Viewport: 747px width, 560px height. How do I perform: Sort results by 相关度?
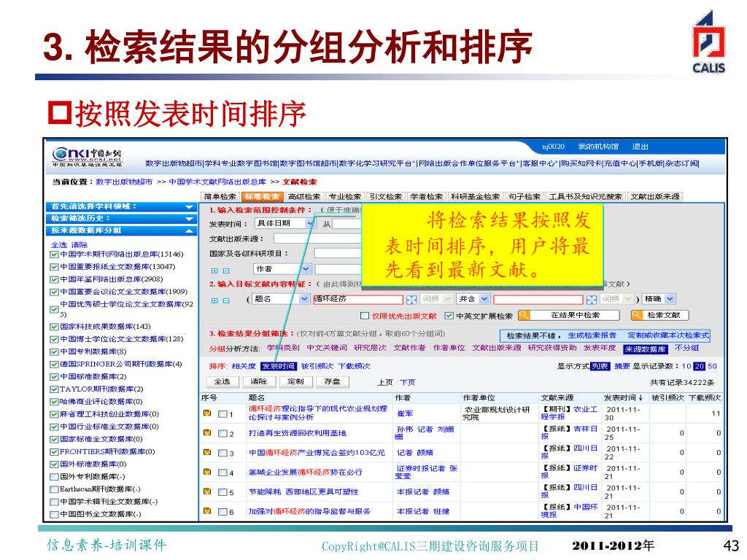244,366
